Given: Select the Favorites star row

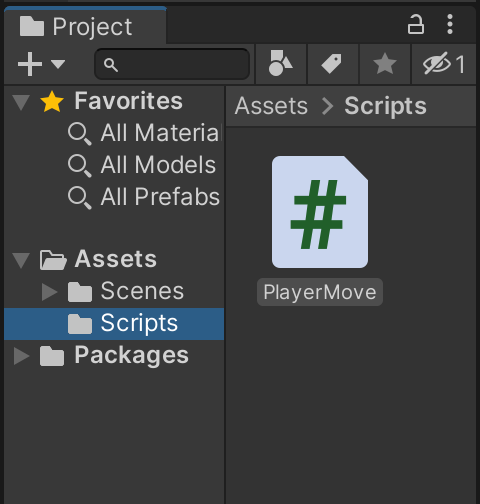Looking at the screenshot, I should [114, 101].
